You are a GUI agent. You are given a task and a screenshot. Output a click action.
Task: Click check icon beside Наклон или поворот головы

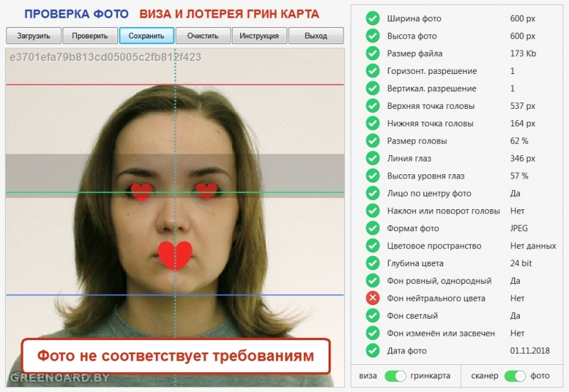(373, 211)
